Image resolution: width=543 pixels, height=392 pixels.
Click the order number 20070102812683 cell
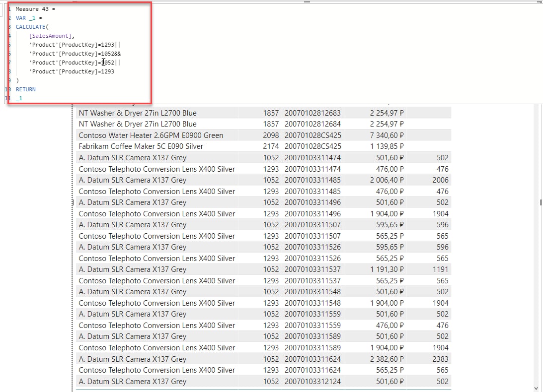coord(312,113)
